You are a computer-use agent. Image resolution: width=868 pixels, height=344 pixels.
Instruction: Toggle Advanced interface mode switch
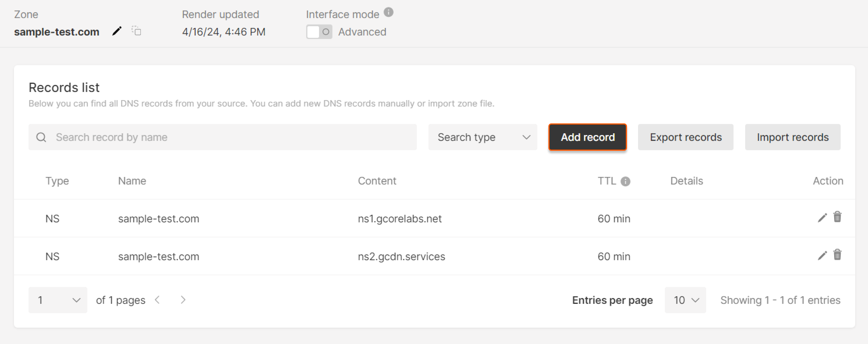pyautogui.click(x=319, y=32)
